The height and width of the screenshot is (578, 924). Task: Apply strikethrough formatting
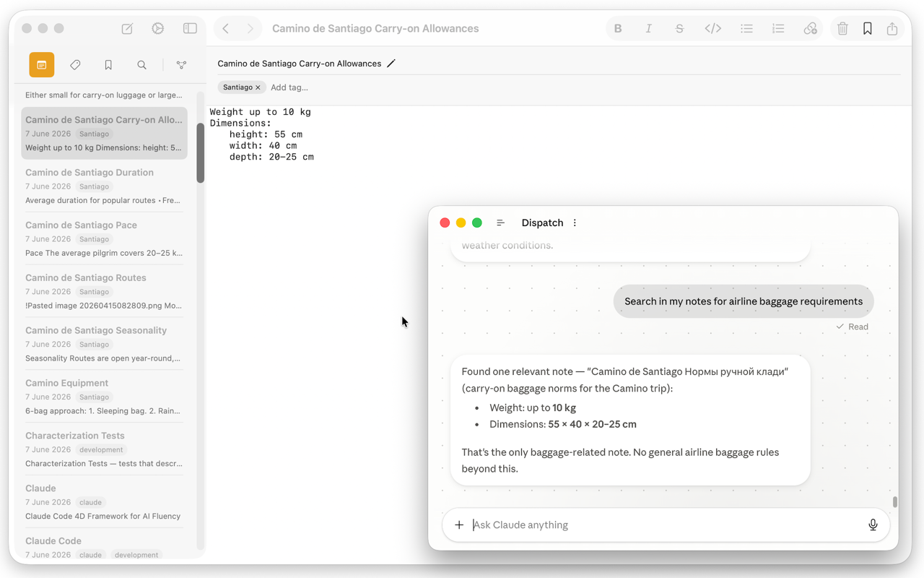coord(679,29)
